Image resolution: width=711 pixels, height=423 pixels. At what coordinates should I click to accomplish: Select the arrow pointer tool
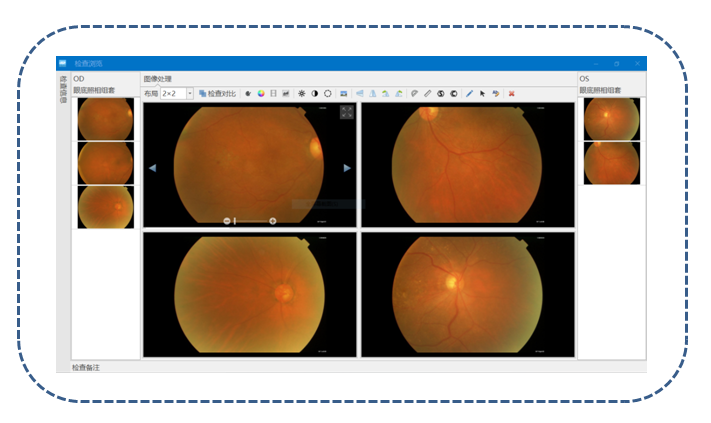pos(482,93)
